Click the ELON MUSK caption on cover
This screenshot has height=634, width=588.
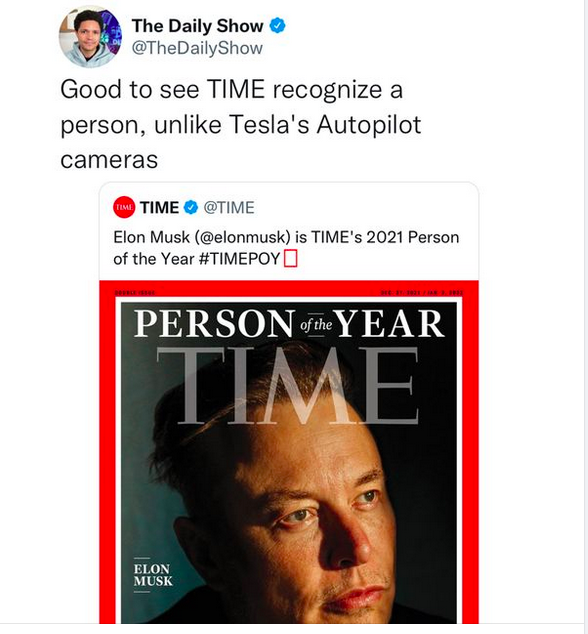coord(153,575)
